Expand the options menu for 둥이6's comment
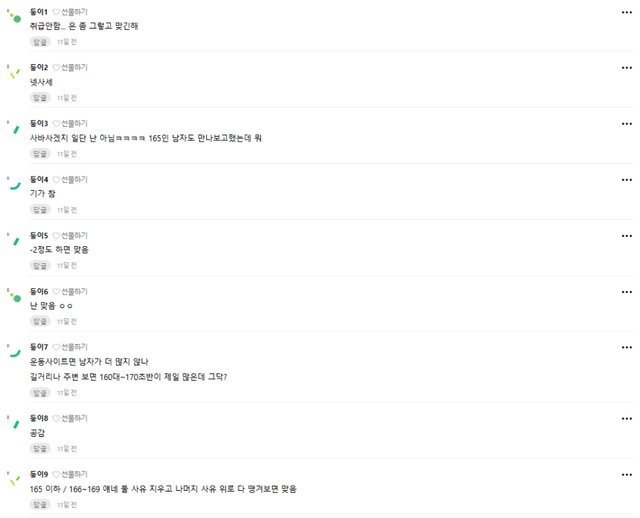The height and width of the screenshot is (518, 640). (x=627, y=291)
